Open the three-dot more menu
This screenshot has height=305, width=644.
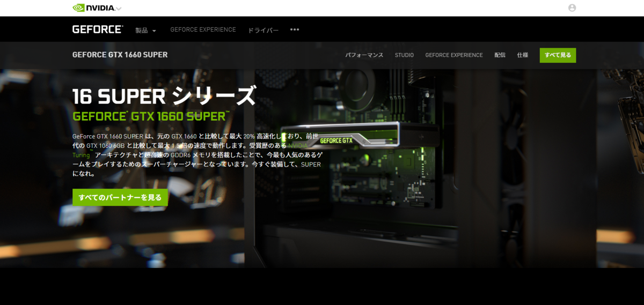click(295, 29)
